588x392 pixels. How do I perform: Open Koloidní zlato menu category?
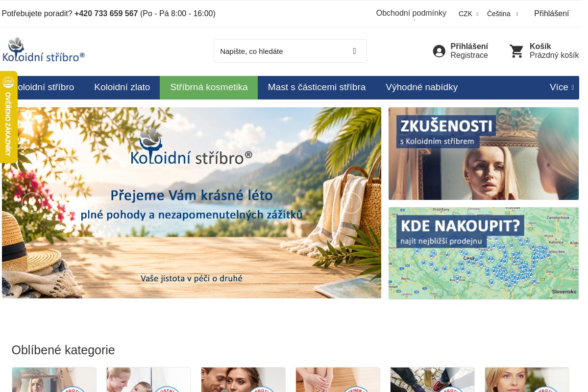pos(122,87)
